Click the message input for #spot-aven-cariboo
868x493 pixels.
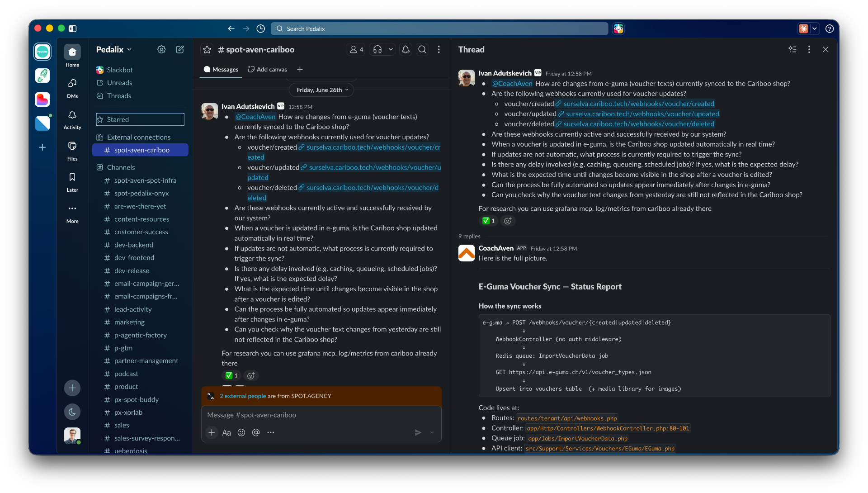click(x=321, y=415)
